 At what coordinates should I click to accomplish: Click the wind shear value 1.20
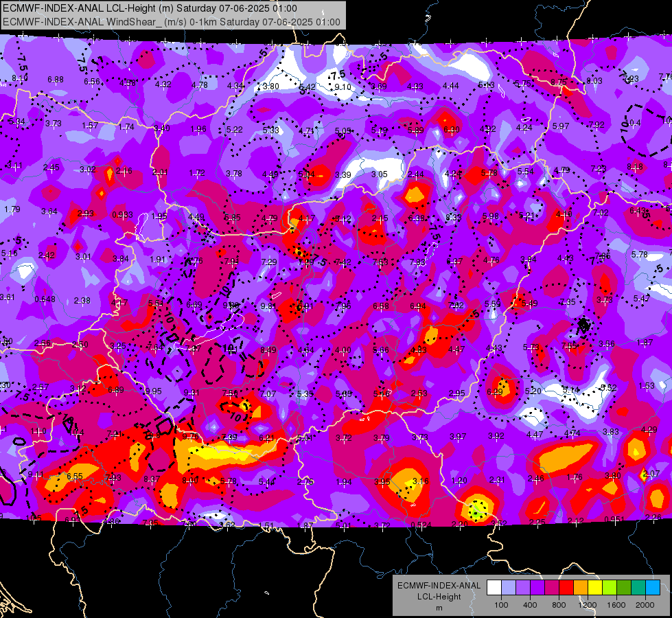click(x=459, y=481)
